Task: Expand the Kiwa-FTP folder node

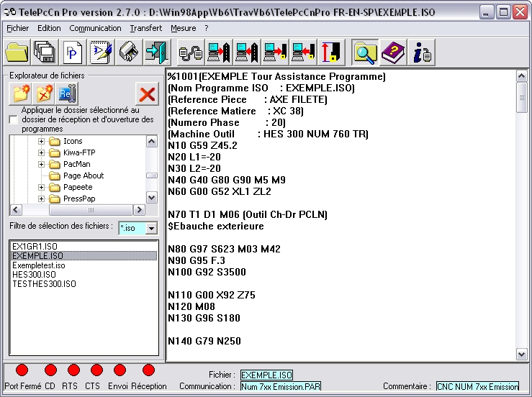Action: (x=42, y=152)
